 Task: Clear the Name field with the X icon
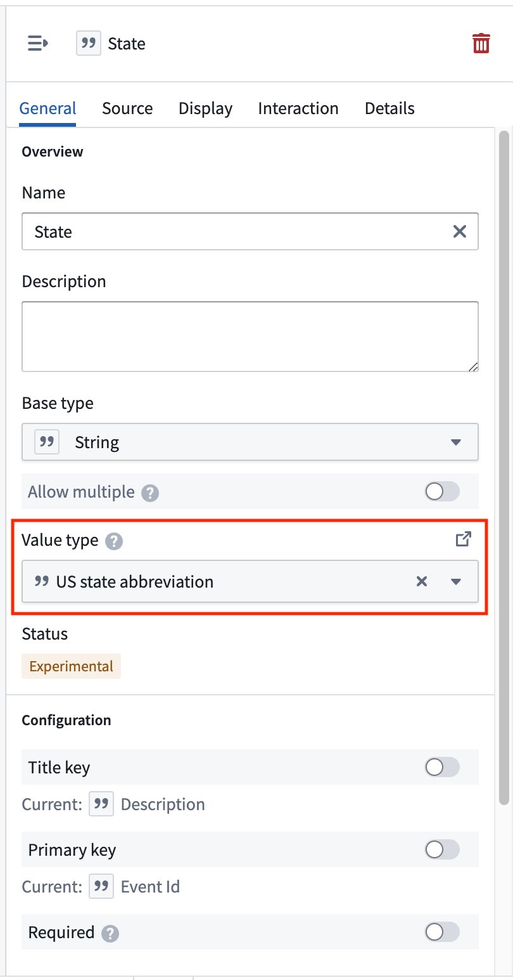tap(460, 231)
